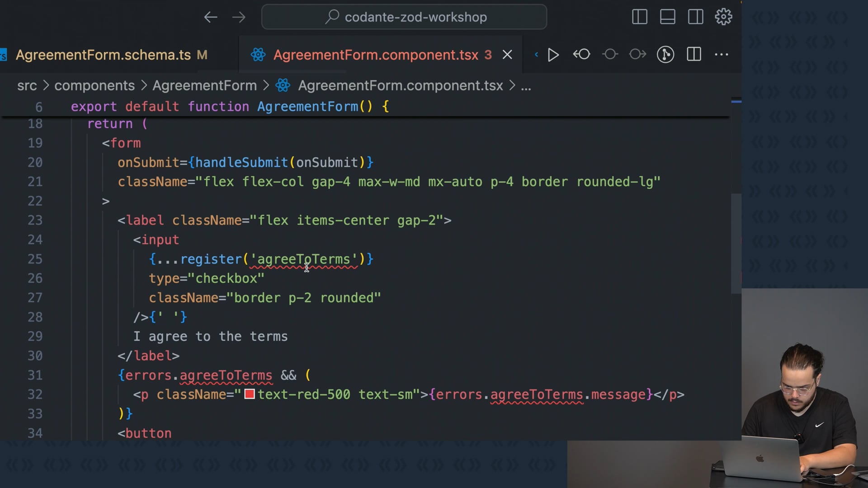This screenshot has width=868, height=488.
Task: Click the red text-red-500 color swatch
Action: click(x=250, y=394)
